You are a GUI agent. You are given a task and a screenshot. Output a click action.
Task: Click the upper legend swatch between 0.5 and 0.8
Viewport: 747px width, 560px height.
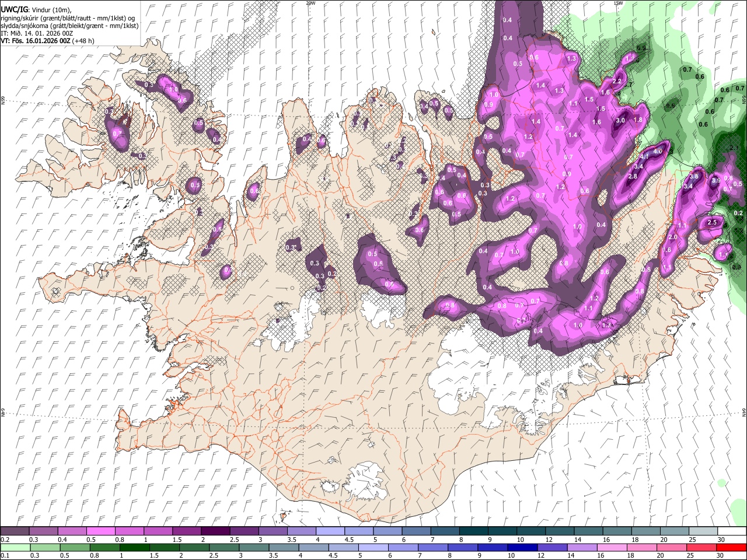pyautogui.click(x=100, y=531)
